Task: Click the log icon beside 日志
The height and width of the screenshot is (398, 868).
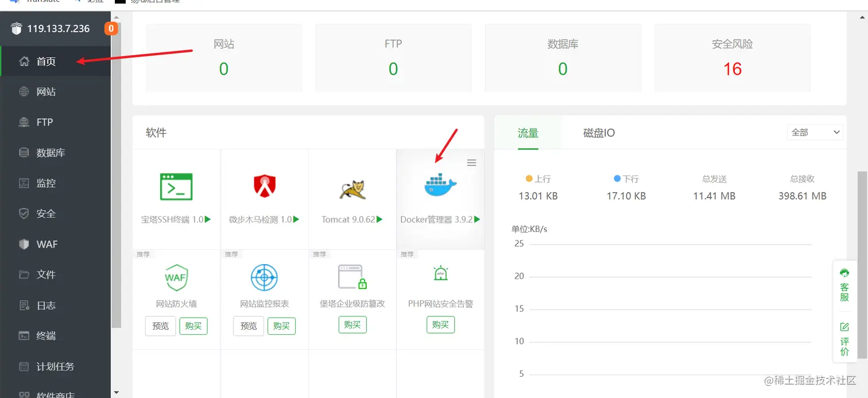Action: coord(24,305)
